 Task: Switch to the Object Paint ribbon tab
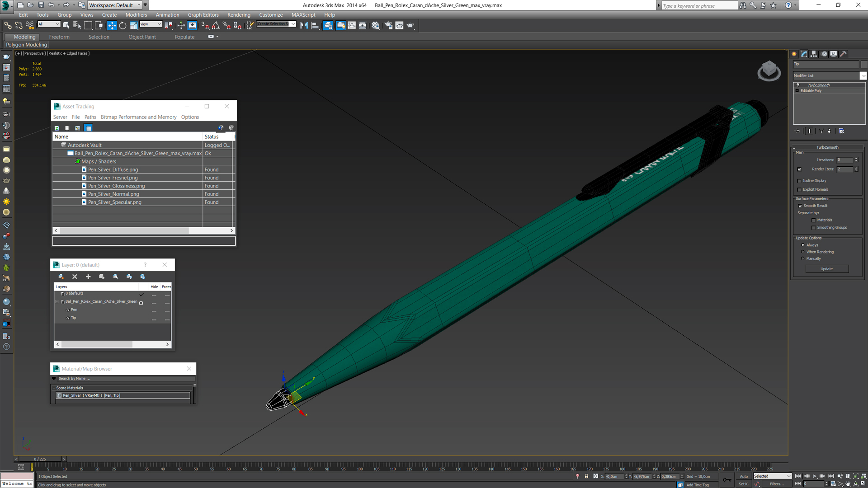tap(142, 37)
